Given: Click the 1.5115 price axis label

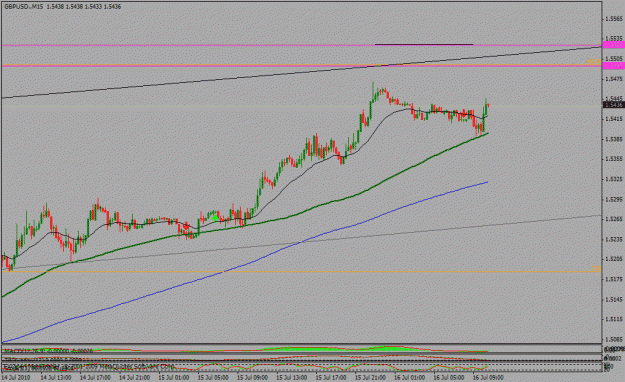Looking at the screenshot, I should coord(614,319).
